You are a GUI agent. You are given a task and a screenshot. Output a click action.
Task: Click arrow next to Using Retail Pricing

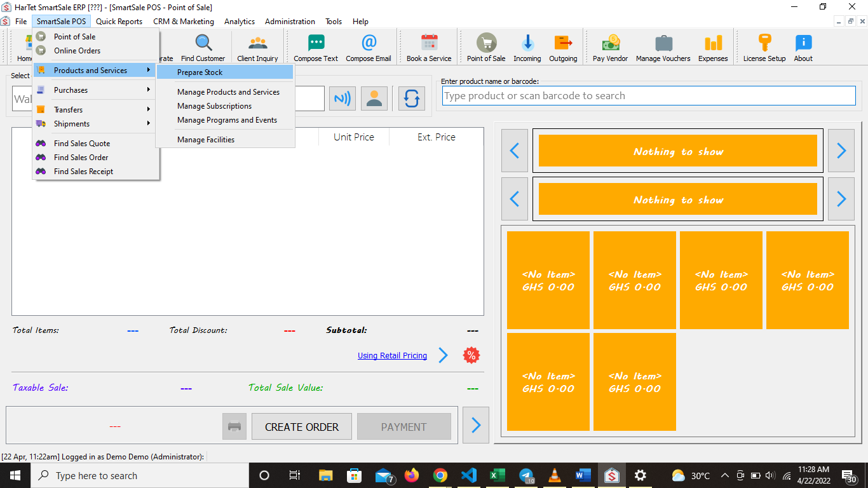pos(443,355)
